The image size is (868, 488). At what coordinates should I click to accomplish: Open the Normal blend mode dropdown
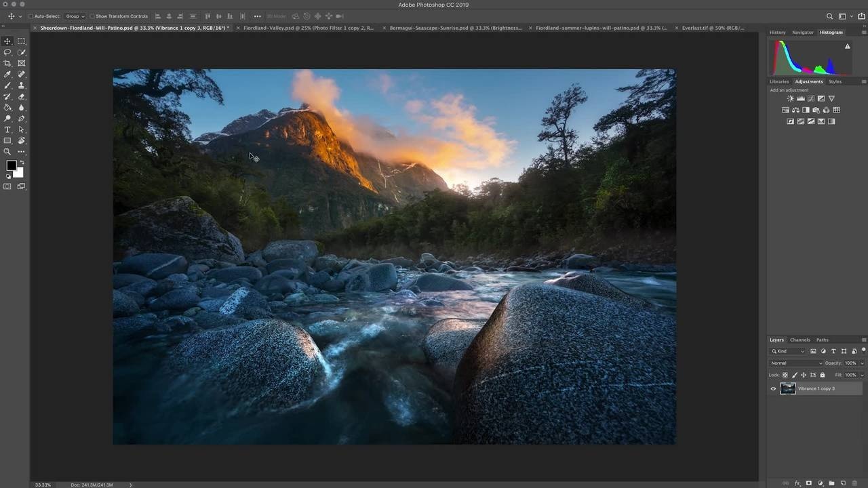pyautogui.click(x=796, y=363)
